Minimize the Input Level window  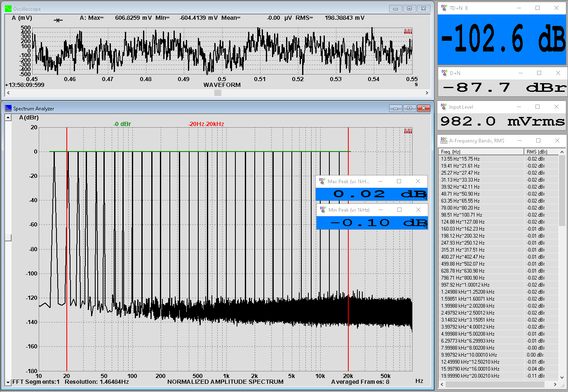(x=519, y=107)
